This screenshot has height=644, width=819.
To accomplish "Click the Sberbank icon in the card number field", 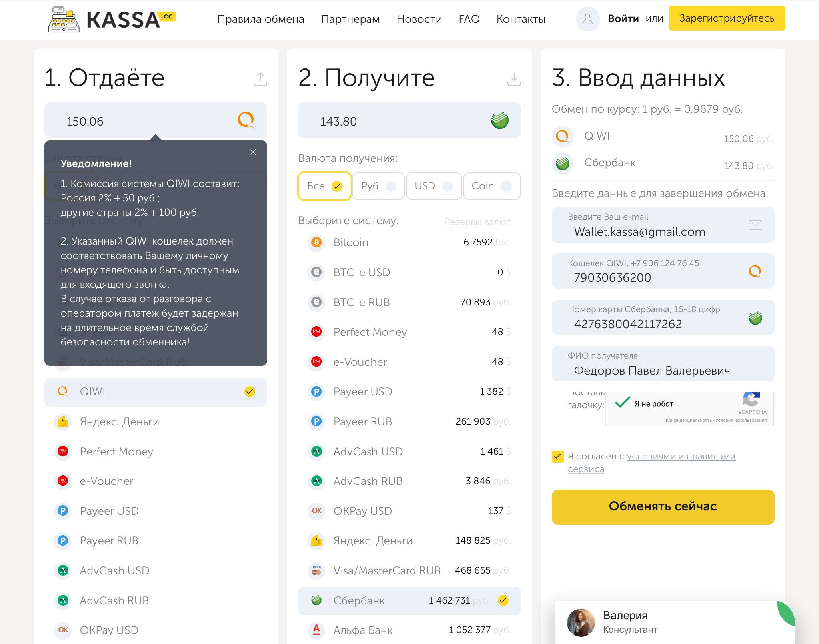I will click(755, 318).
